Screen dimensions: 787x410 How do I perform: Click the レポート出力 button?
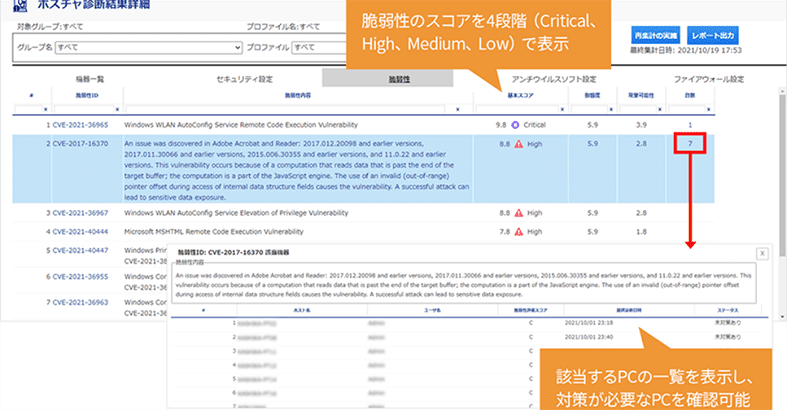pyautogui.click(x=712, y=36)
